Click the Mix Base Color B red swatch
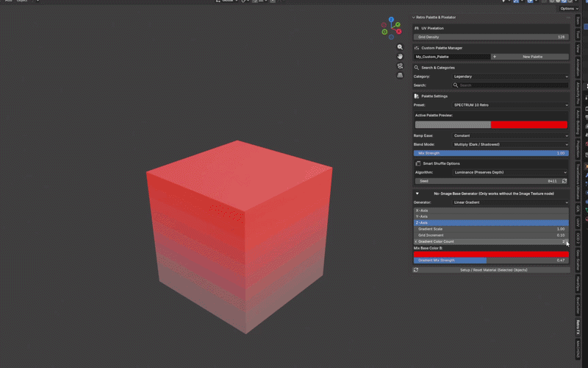 pyautogui.click(x=491, y=254)
